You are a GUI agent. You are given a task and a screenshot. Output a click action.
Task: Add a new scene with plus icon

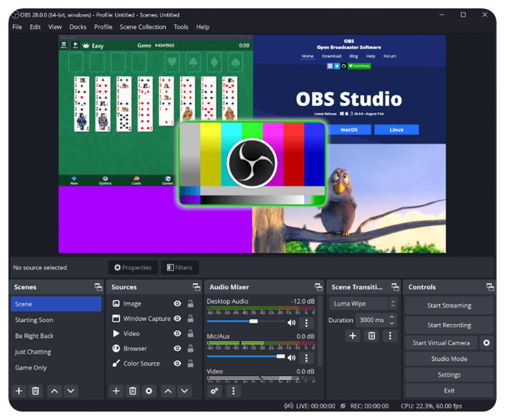[19, 391]
